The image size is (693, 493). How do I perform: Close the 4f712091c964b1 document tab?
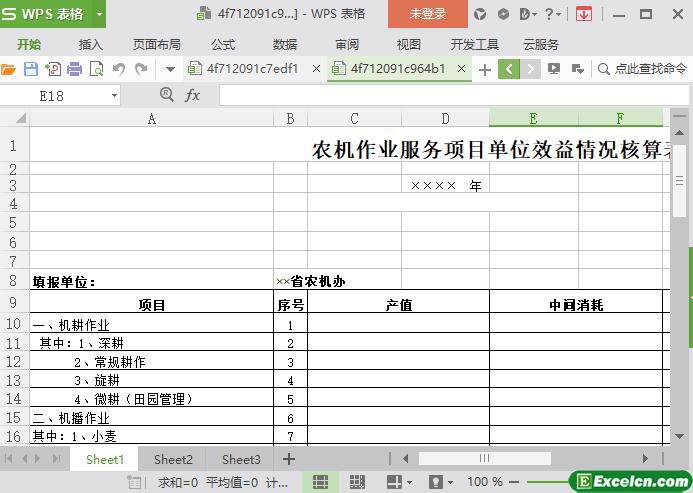point(461,69)
